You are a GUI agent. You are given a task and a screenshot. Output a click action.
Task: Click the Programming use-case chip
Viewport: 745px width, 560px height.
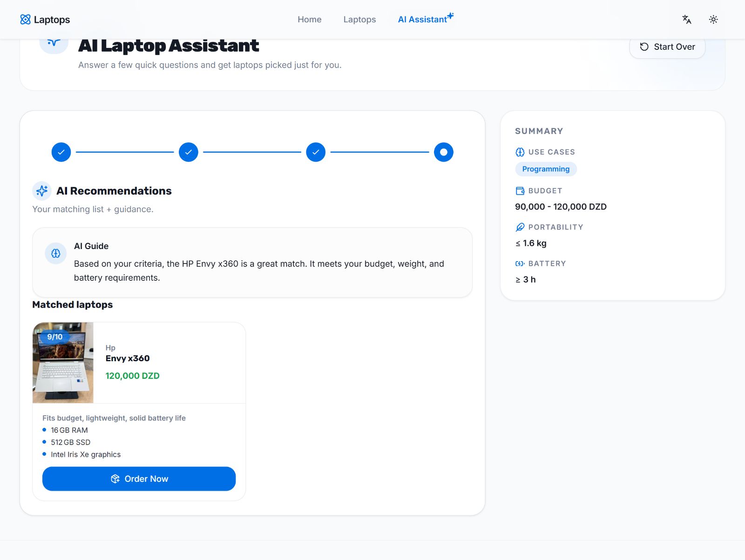coord(546,169)
